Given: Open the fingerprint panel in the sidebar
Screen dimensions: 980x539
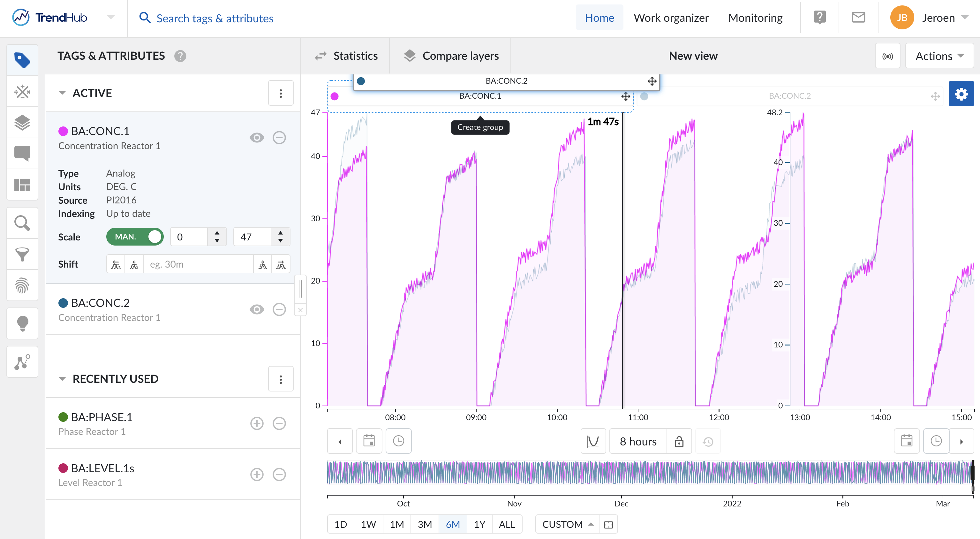Looking at the screenshot, I should (22, 285).
